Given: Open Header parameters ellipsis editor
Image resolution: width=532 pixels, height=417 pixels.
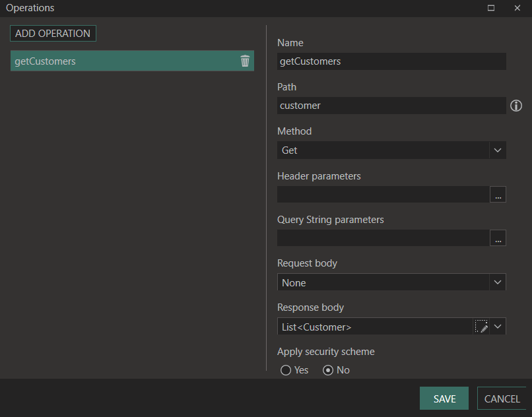Looking at the screenshot, I should coord(498,195).
